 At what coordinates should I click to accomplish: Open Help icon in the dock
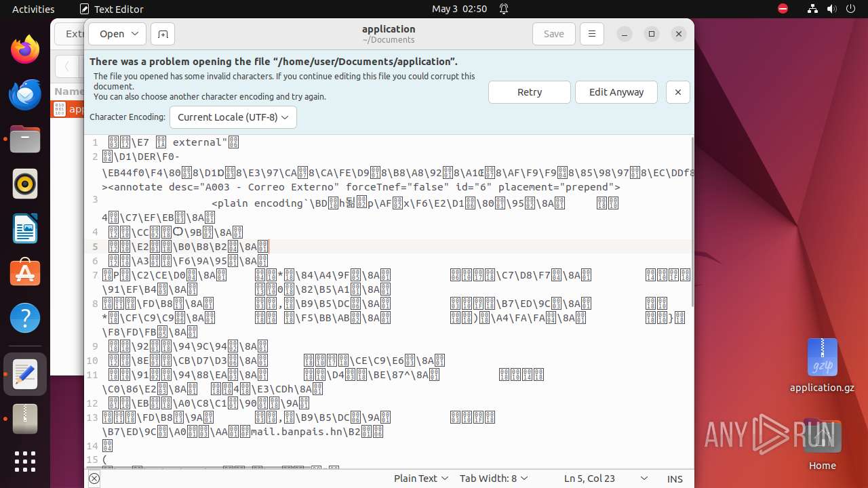(x=25, y=318)
